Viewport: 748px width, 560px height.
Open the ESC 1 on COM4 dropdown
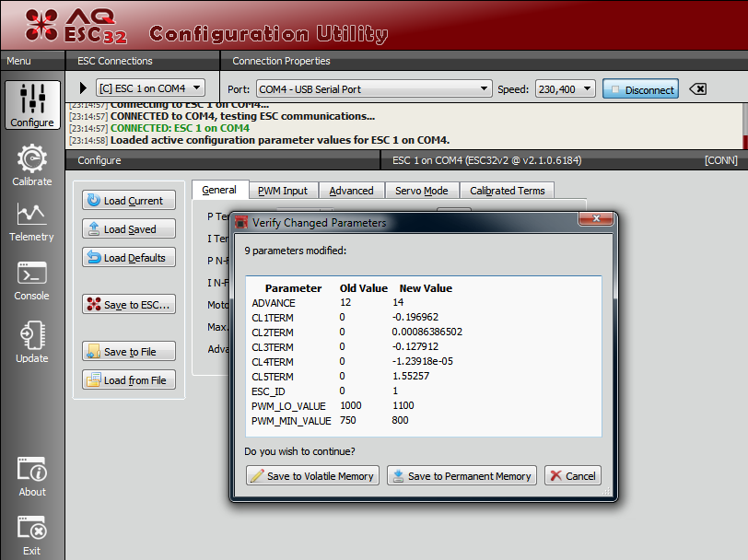point(151,88)
